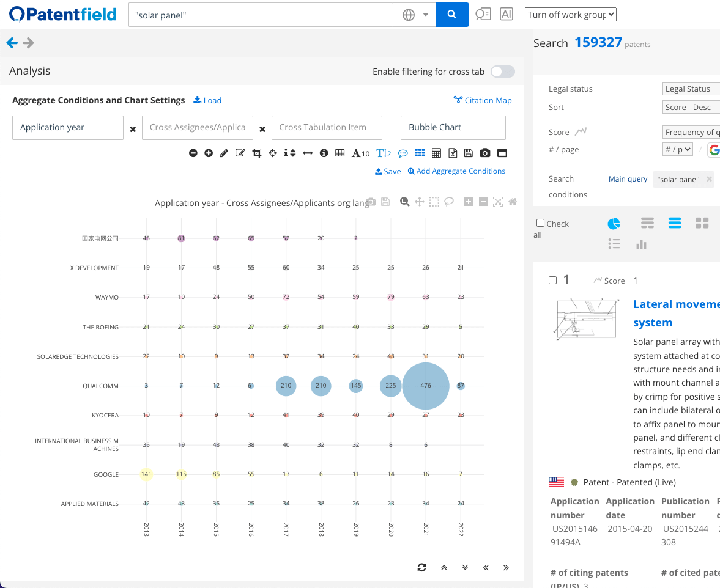Enable filtering for cross tab

tap(502, 72)
